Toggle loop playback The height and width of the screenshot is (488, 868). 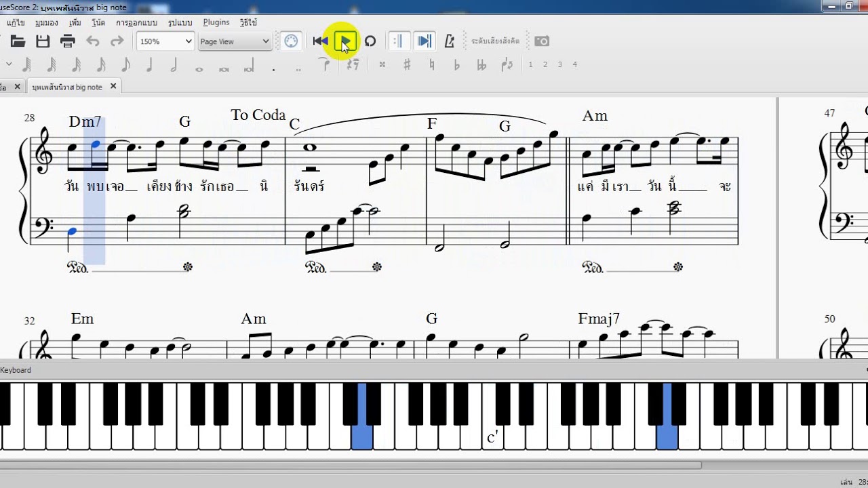(x=370, y=41)
